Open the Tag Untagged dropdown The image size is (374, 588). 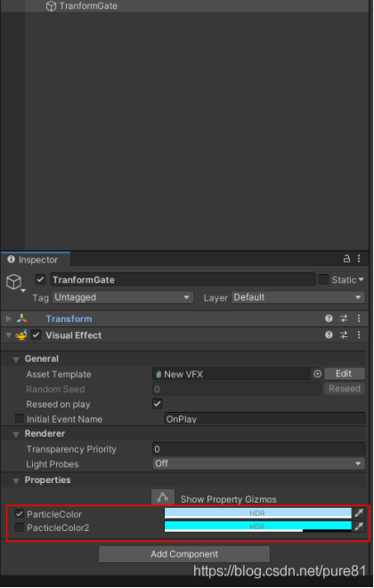coord(123,297)
